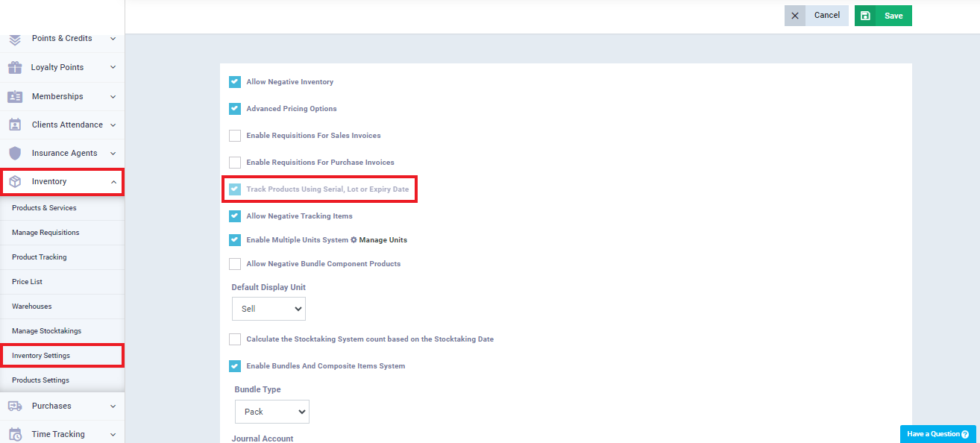
Task: Click the Insurance Agents shield icon
Action: [x=15, y=153]
